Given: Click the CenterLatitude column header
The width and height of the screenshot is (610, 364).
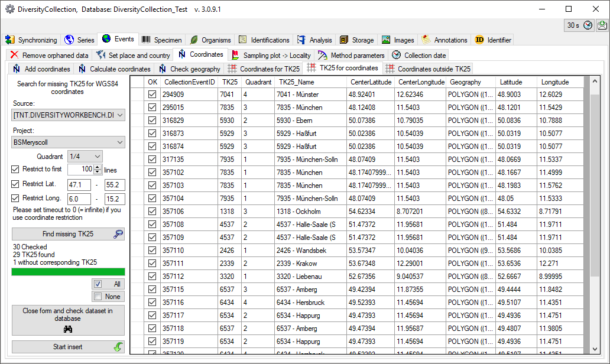Looking at the screenshot, I should pos(371,82).
